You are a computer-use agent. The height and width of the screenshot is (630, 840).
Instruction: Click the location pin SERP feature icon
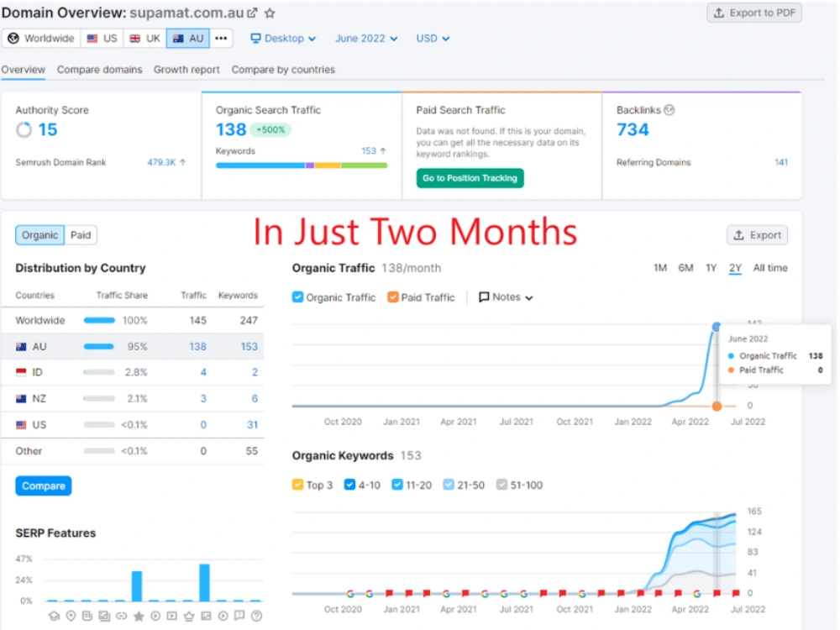click(x=71, y=616)
